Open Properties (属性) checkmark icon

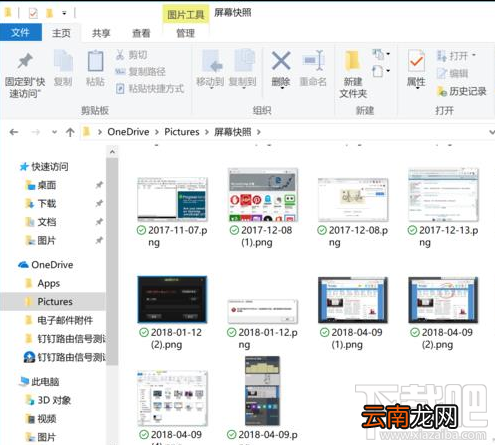click(x=416, y=61)
